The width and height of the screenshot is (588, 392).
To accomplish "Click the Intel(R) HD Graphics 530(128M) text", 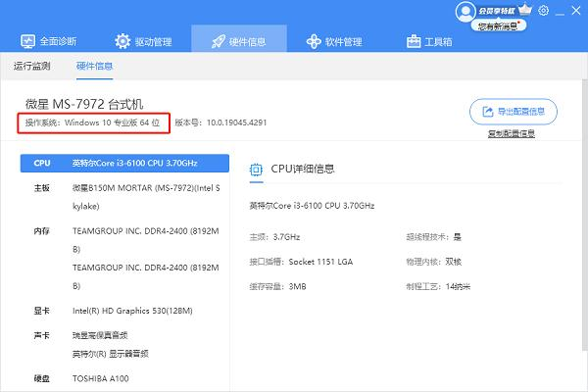I will [132, 311].
